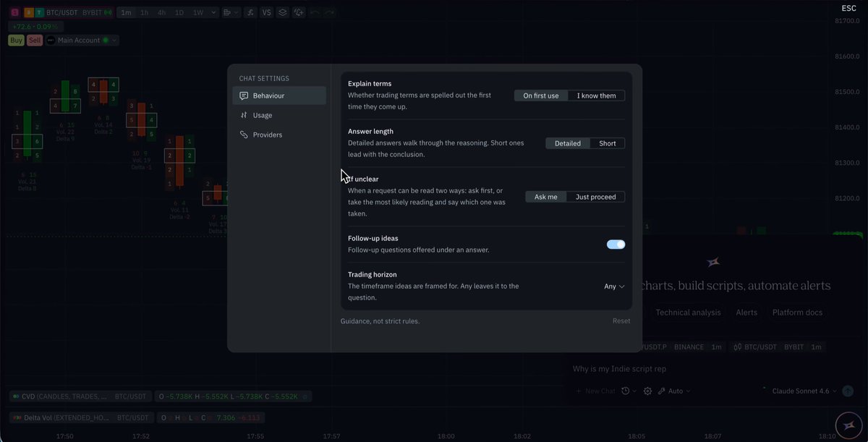
Task: Open the Trading horizon 'Any' dropdown
Action: coord(615,286)
